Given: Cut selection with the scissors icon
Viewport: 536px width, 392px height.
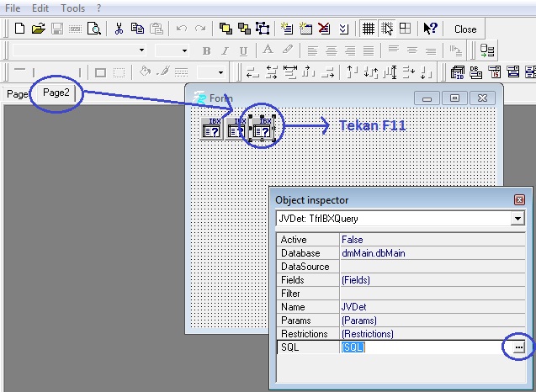Looking at the screenshot, I should pyautogui.click(x=119, y=29).
